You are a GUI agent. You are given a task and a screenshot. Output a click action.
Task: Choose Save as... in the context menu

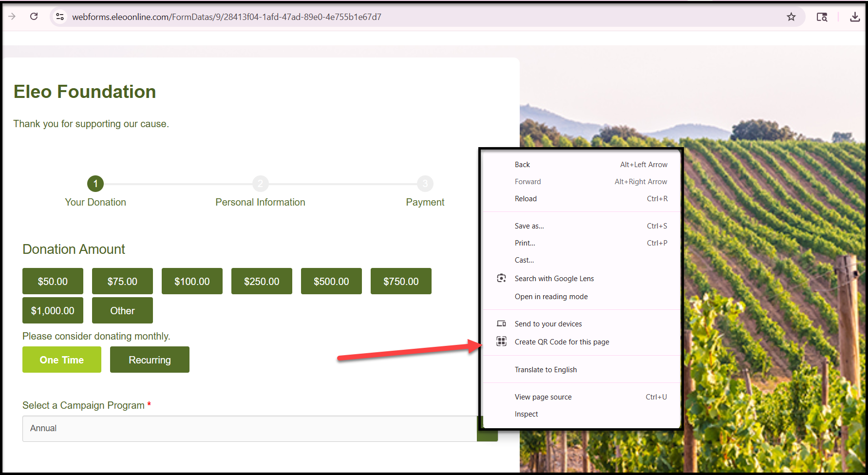click(x=582, y=226)
